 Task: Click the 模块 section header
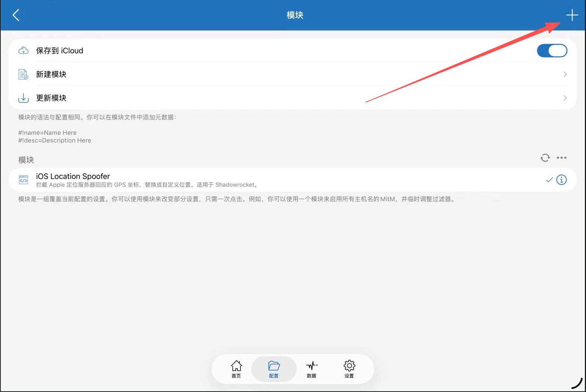pyautogui.click(x=26, y=160)
